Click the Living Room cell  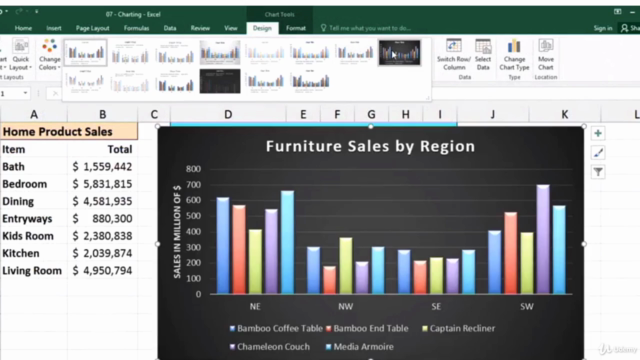(32, 271)
